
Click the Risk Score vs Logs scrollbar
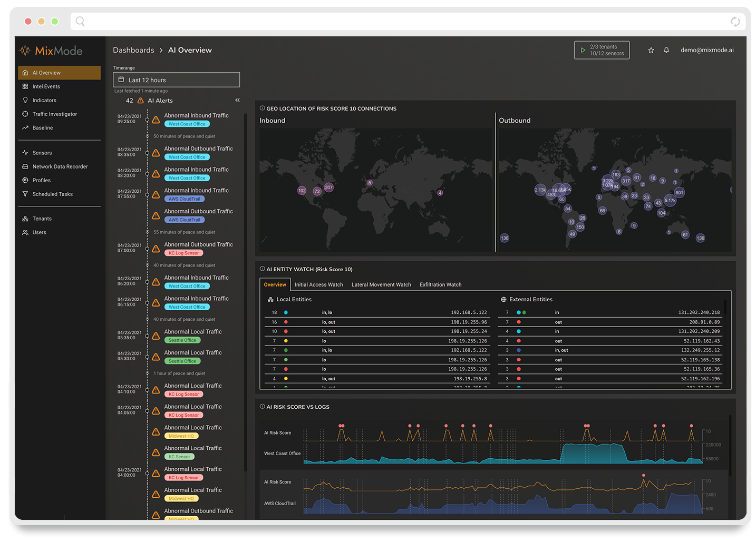click(x=730, y=445)
